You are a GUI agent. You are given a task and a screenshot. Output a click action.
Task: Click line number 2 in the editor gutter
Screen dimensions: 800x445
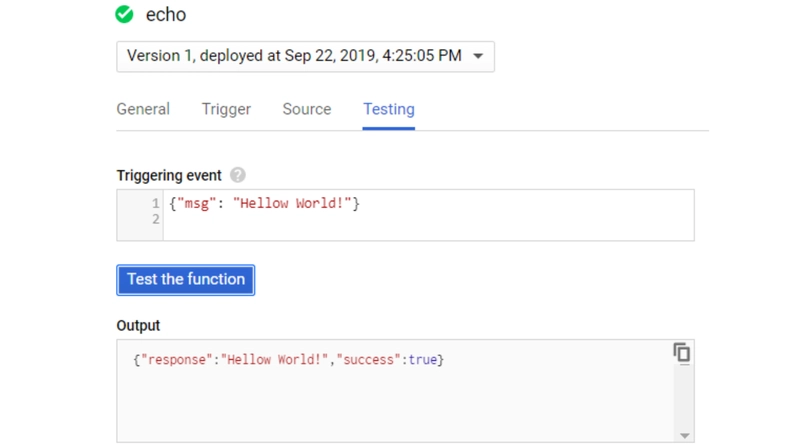[156, 219]
